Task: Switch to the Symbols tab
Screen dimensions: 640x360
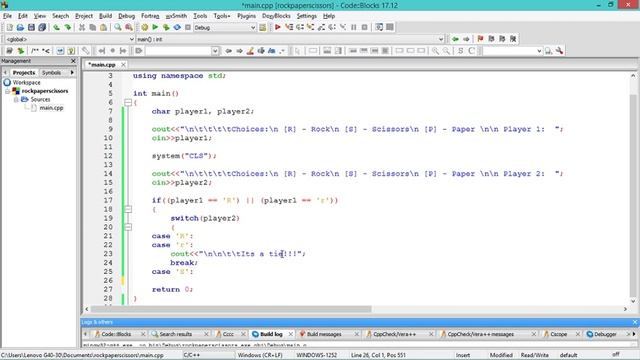Action: pos(51,73)
